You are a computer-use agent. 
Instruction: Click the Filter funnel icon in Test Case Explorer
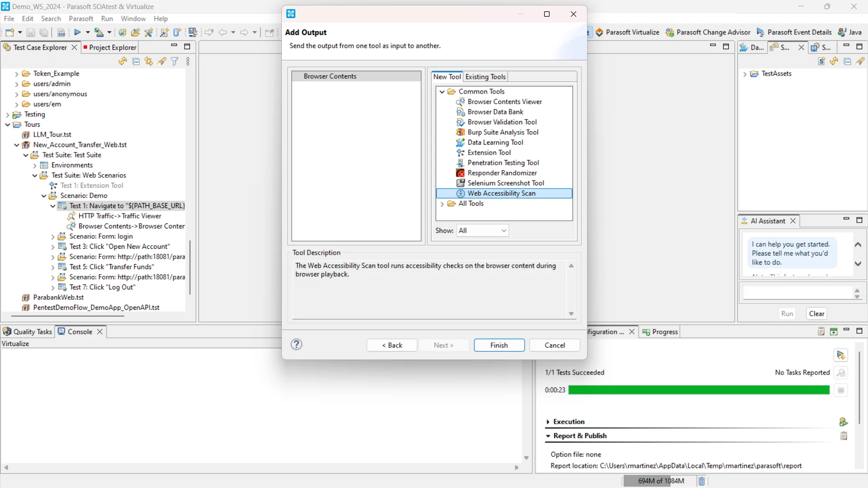175,61
